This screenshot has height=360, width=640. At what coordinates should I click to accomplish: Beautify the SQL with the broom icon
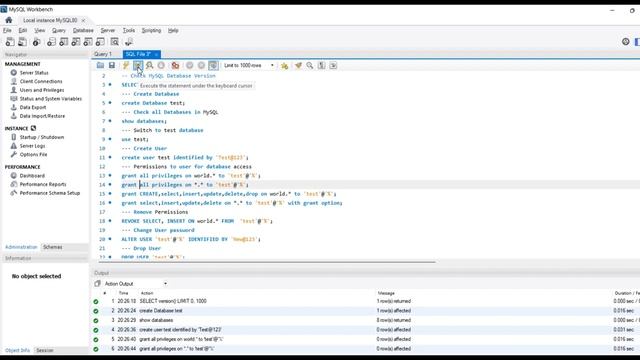tap(298, 65)
